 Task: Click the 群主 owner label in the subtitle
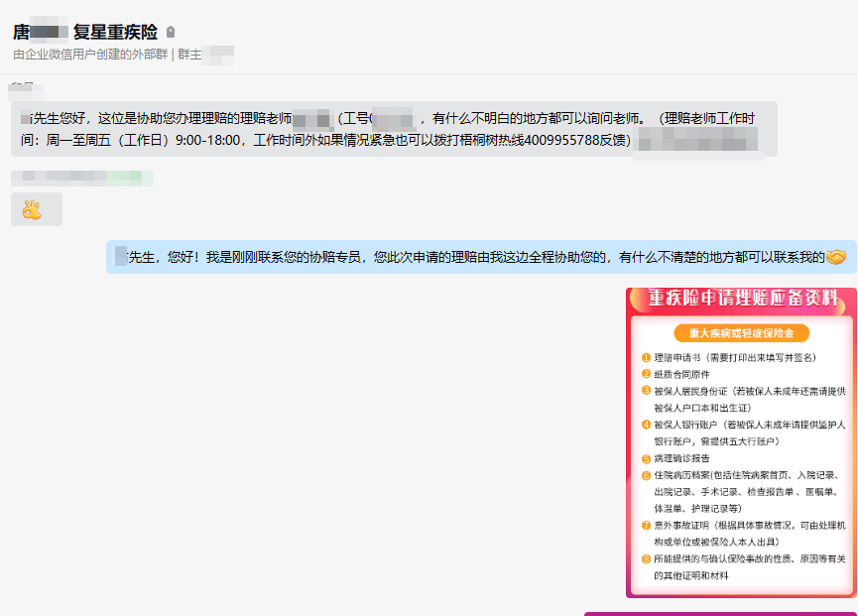click(x=188, y=55)
